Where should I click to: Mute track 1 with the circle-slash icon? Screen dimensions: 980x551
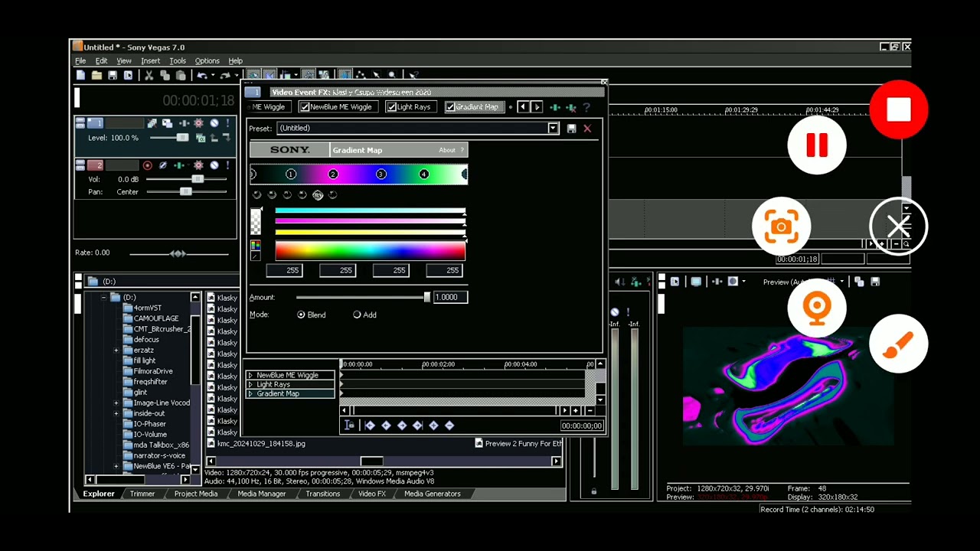(214, 123)
